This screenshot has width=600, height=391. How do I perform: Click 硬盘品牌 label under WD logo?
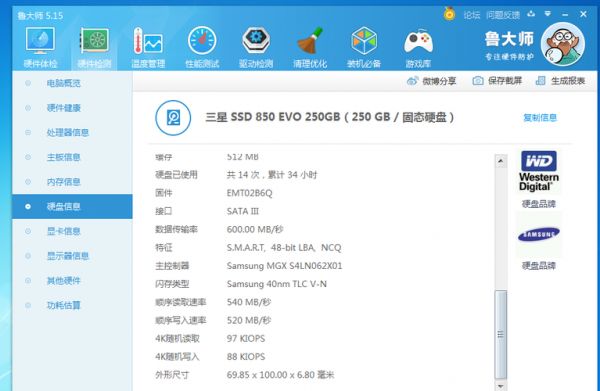click(x=539, y=204)
